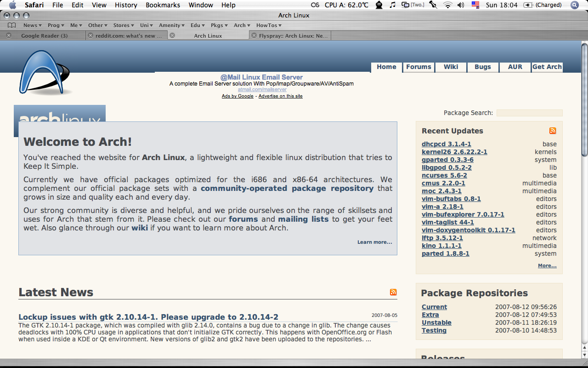
Task: Click the Spotlight search icon in menu bar
Action: pos(574,5)
